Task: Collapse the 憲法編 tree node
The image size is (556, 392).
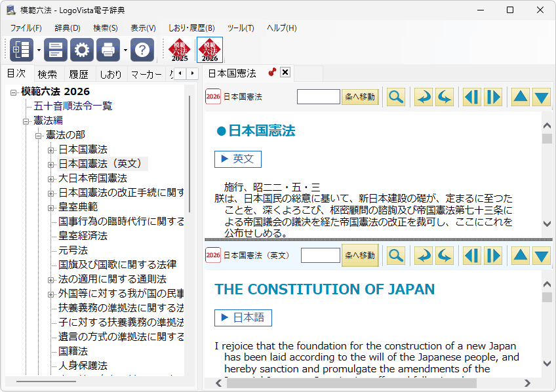Action: coord(26,121)
